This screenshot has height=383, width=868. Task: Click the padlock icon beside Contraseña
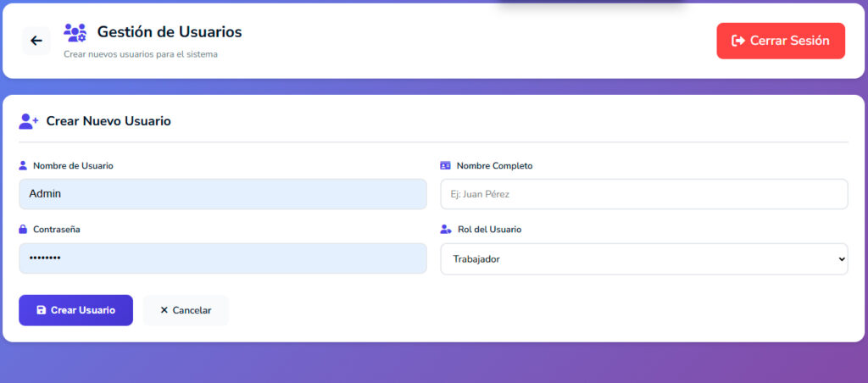[x=23, y=230]
